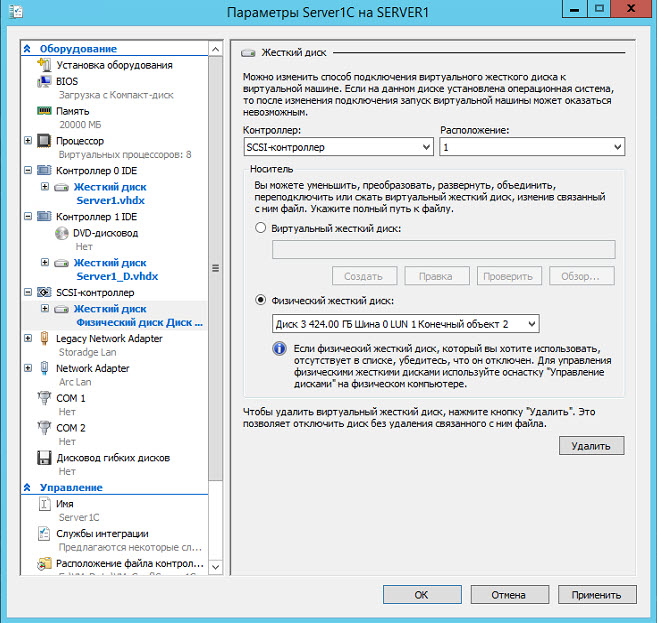Collapse the Контроллер 1 IDE node
This screenshot has width=657, height=623.
pos(28,216)
